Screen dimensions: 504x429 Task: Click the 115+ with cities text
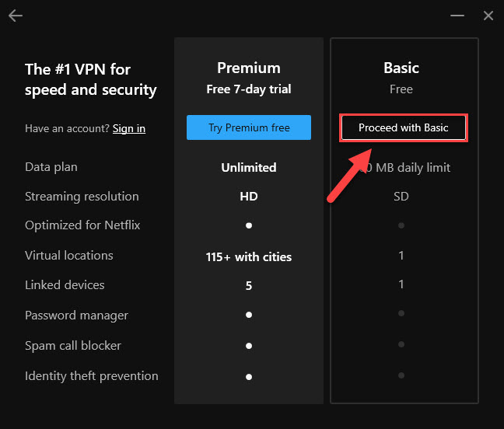click(249, 257)
